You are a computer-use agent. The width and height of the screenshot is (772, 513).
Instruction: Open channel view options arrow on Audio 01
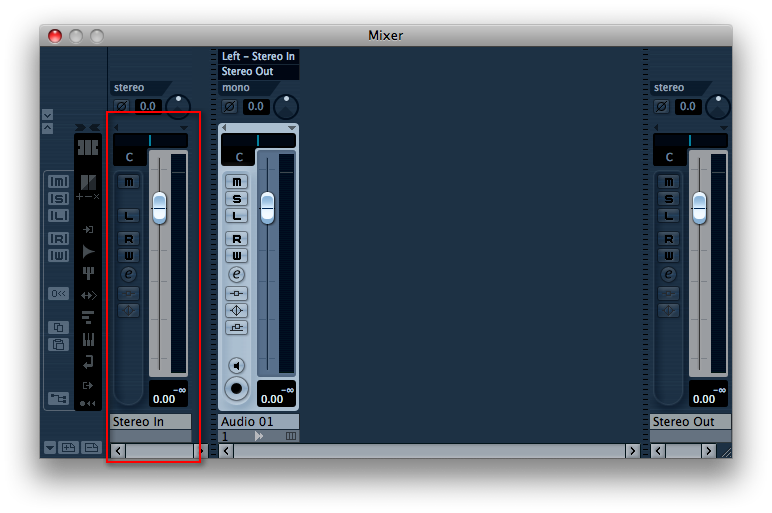click(x=292, y=128)
